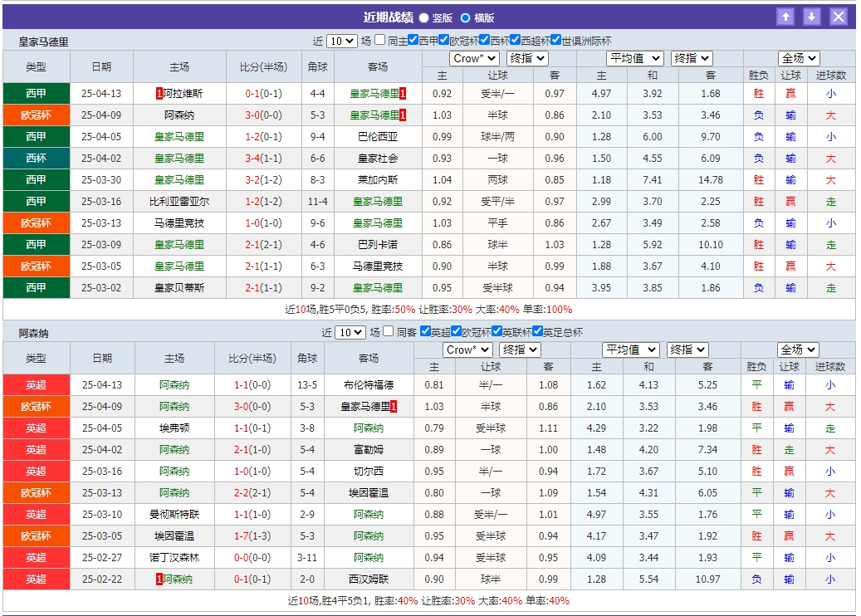Click the green 西甲 badge in the first Real Madrid row
The image size is (861, 616).
[x=37, y=94]
